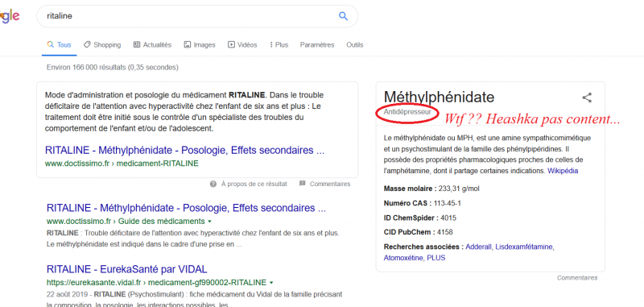The image size is (644, 307).
Task: Expand the arrow next to eurekasante.vidal.fr URL
Action: [271, 283]
